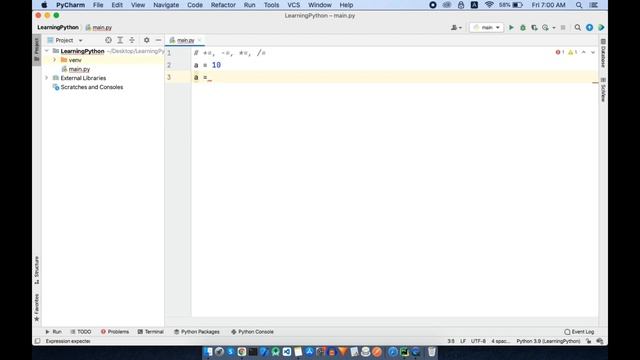Select main.py in the project tree
This screenshot has width=640, height=360.
point(79,69)
